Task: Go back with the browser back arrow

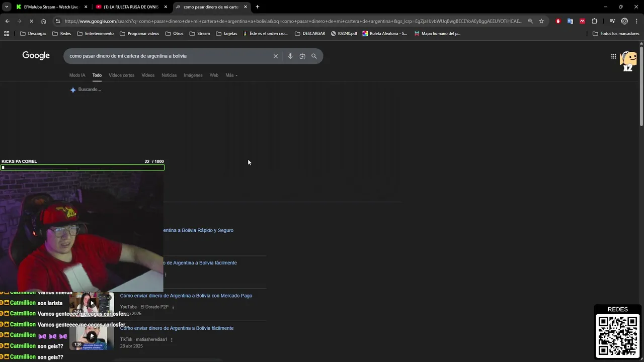Action: click(x=7, y=21)
